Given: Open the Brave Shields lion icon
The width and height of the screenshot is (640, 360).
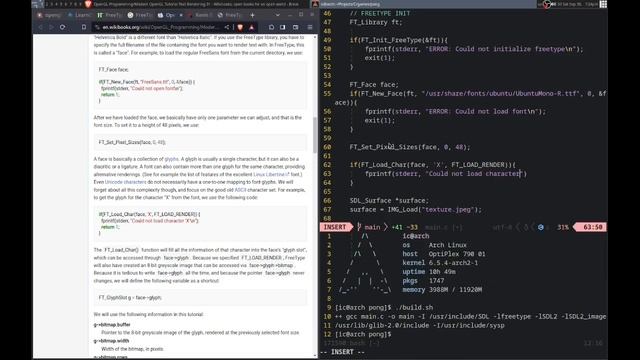Looking at the screenshot, I should click(240, 27).
